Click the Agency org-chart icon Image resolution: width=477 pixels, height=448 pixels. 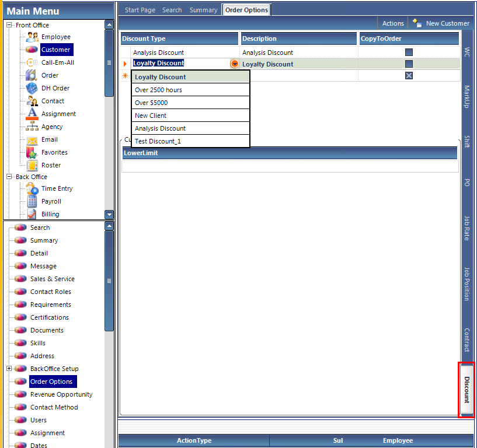[32, 127]
